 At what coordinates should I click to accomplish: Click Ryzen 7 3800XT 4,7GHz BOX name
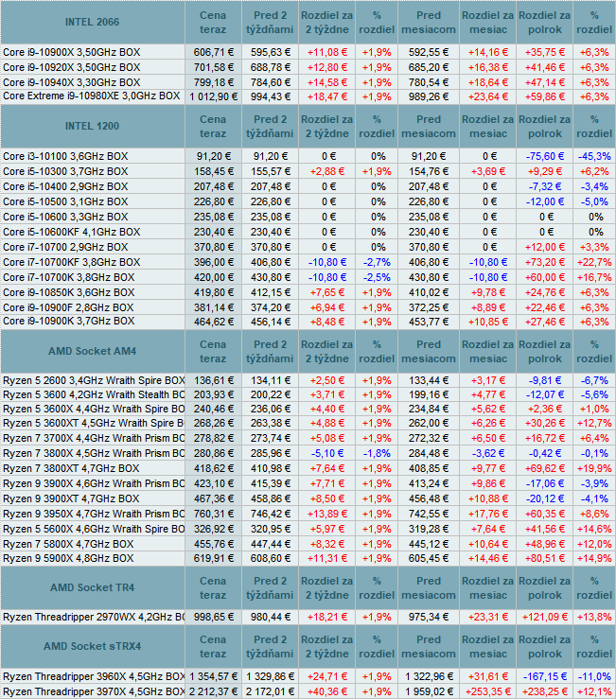pos(71,469)
